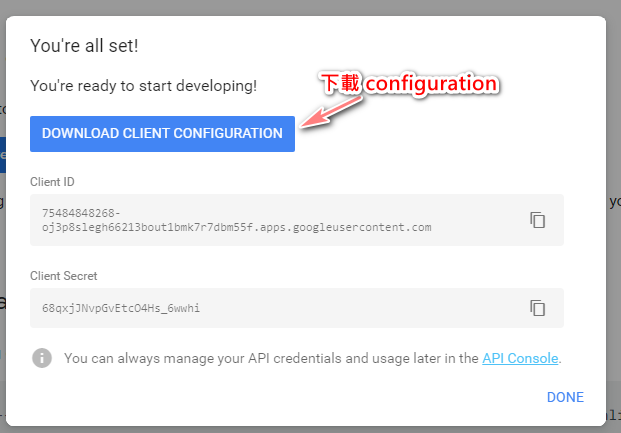Image resolution: width=621 pixels, height=433 pixels.
Task: Click the "Client Secret" label
Action: point(63,275)
